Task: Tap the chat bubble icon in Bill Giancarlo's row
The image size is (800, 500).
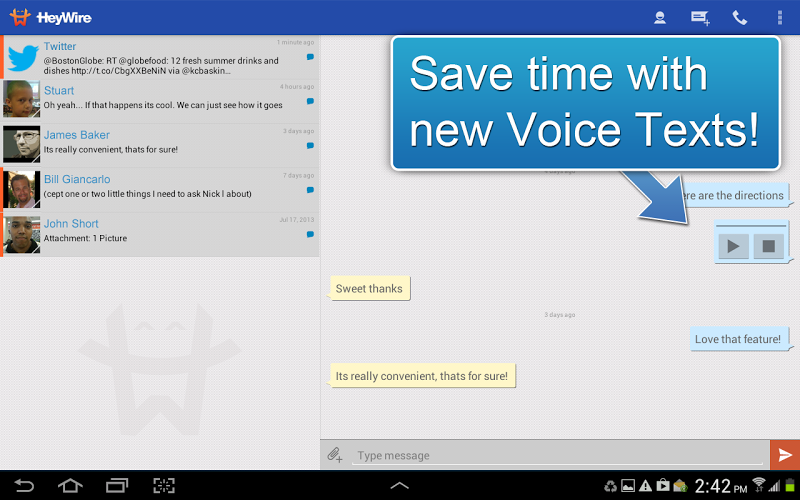Action: (310, 190)
